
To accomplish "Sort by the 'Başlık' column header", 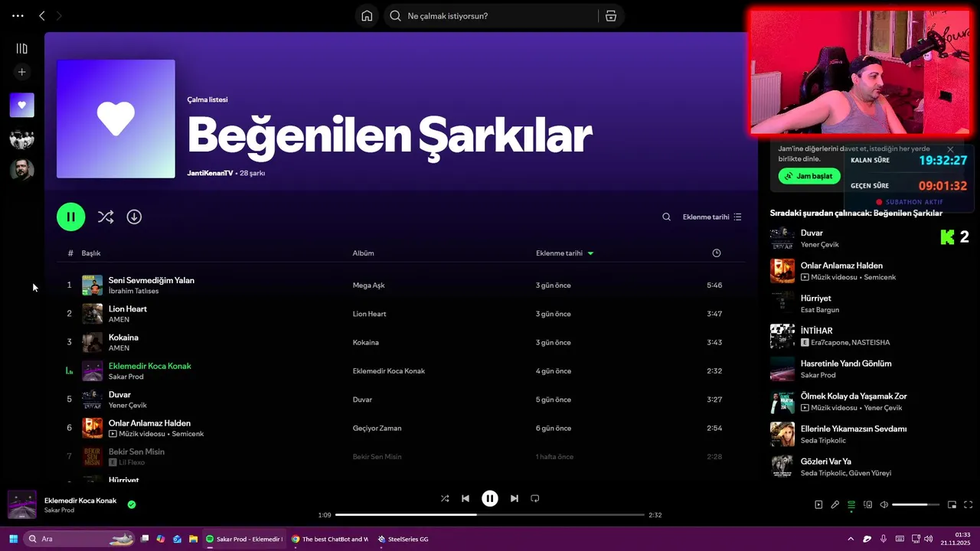I will 91,253.
